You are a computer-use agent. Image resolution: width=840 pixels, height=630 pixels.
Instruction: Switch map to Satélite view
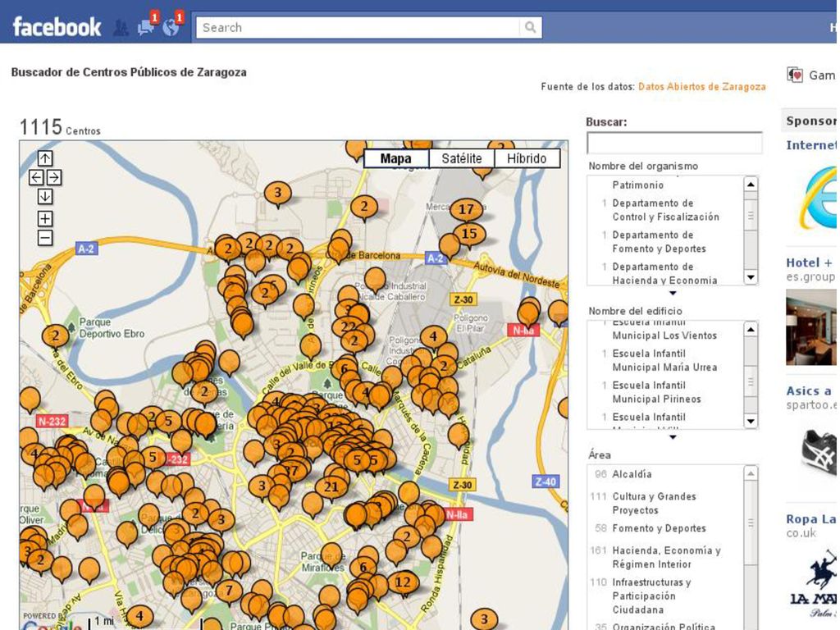[x=461, y=158]
